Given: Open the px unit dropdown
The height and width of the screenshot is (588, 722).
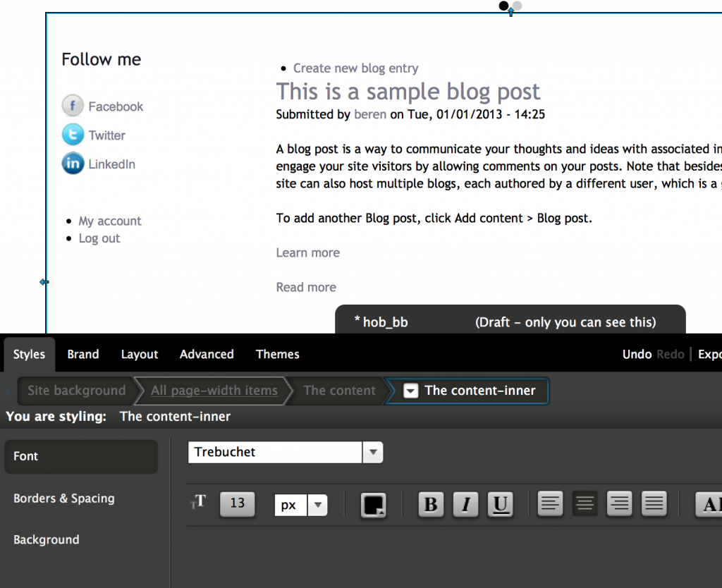Looking at the screenshot, I should (318, 505).
